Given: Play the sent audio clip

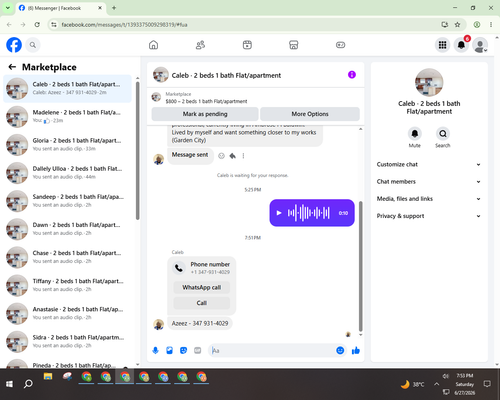Looking at the screenshot, I should coord(279,213).
